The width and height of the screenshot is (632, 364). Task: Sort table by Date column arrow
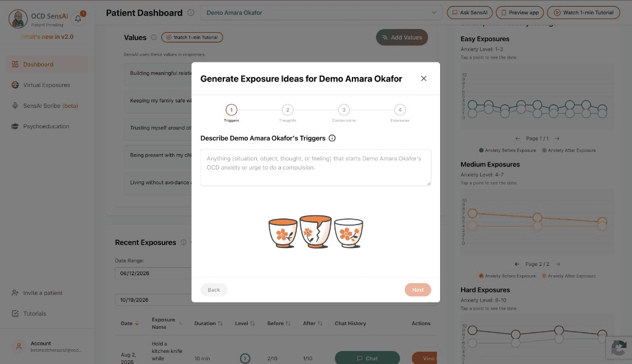[137, 323]
